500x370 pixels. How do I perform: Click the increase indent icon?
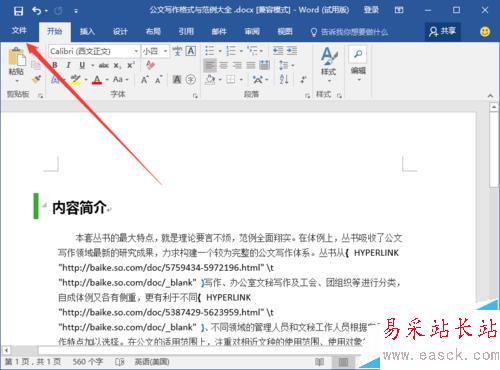(x=292, y=51)
